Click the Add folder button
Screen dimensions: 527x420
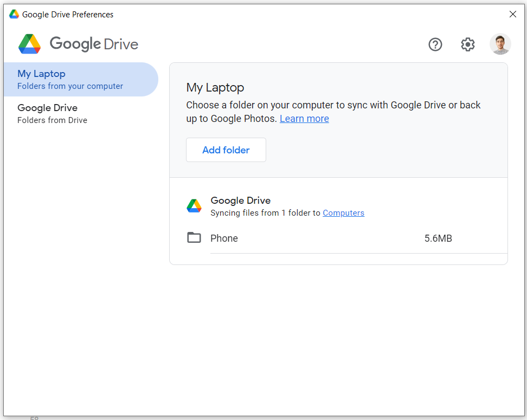pyautogui.click(x=226, y=150)
